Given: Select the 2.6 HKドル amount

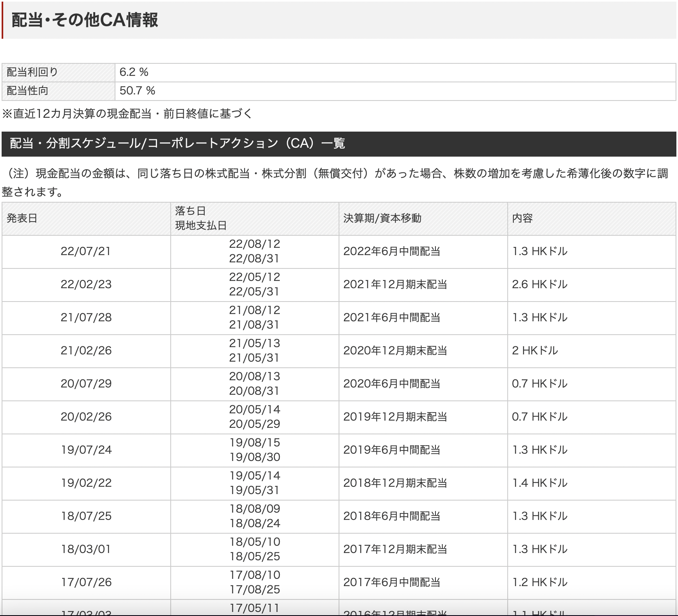Looking at the screenshot, I should click(540, 285).
